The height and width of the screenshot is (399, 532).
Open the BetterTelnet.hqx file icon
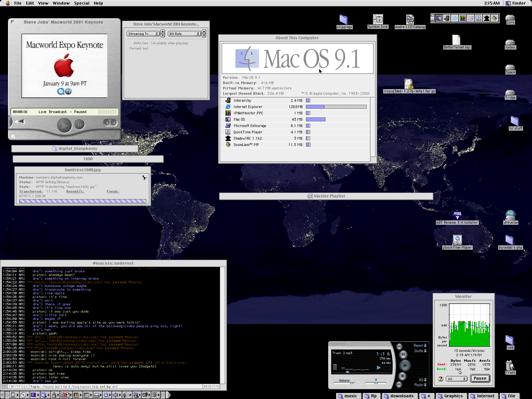pos(457,41)
